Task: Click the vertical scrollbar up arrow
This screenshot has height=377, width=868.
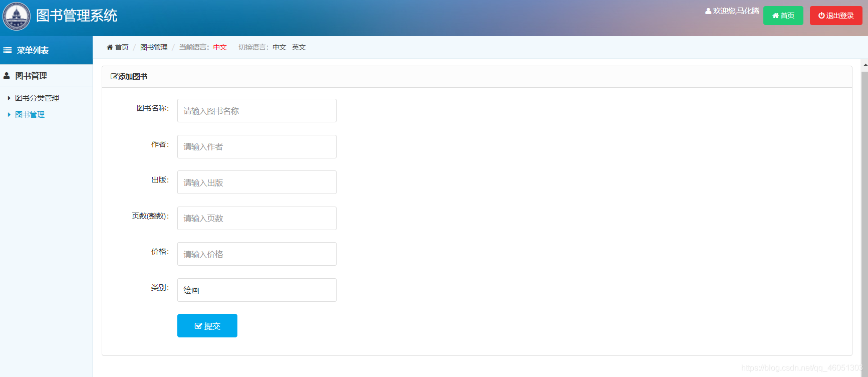Action: [864, 65]
